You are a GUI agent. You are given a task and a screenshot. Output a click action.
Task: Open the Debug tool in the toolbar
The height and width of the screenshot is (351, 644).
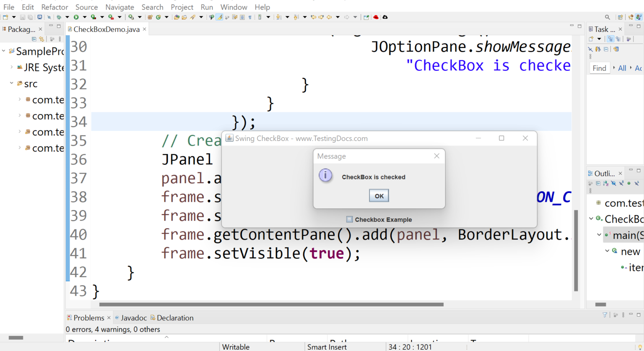pyautogui.click(x=59, y=17)
